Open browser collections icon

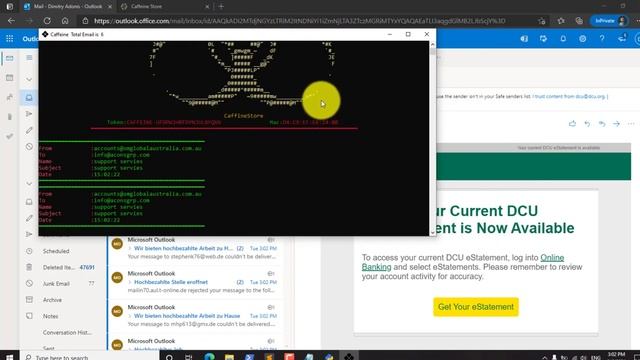[579, 21]
